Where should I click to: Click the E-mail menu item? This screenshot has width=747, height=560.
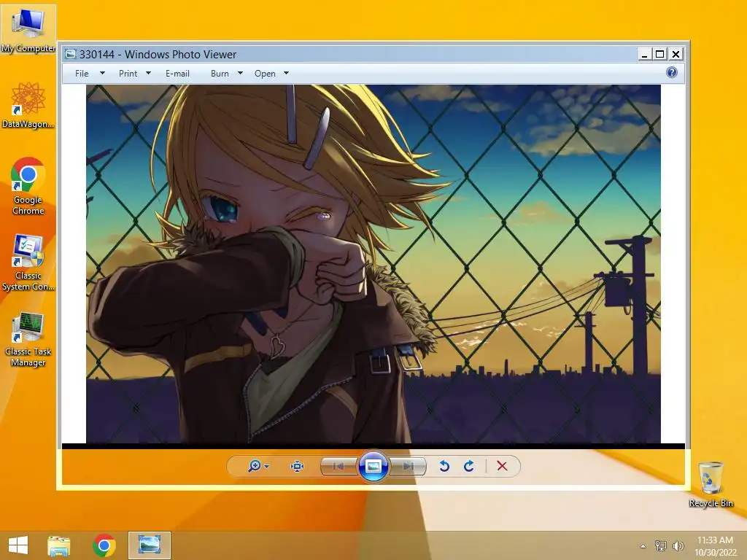click(177, 74)
